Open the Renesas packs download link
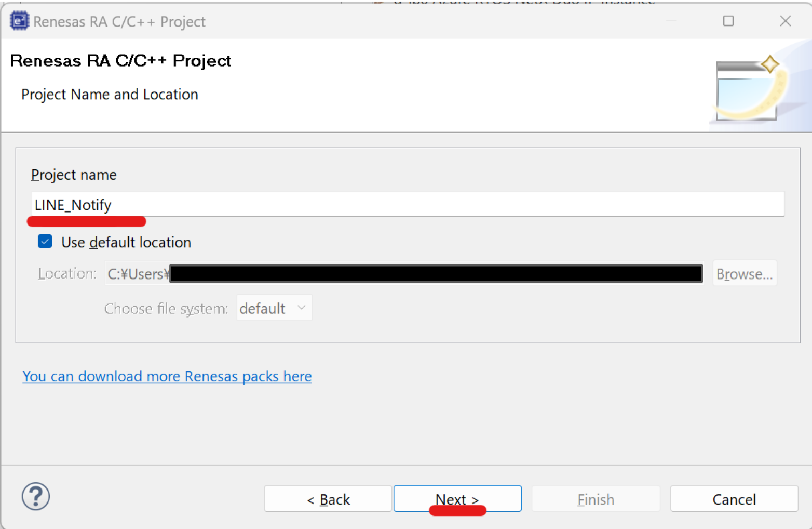This screenshot has height=529, width=812. pyautogui.click(x=167, y=376)
